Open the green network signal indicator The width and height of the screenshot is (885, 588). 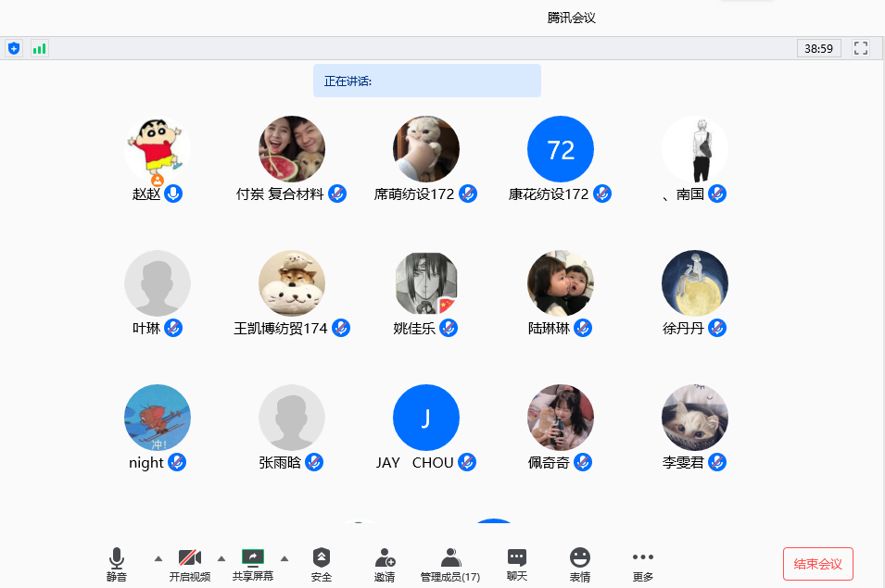pos(39,48)
